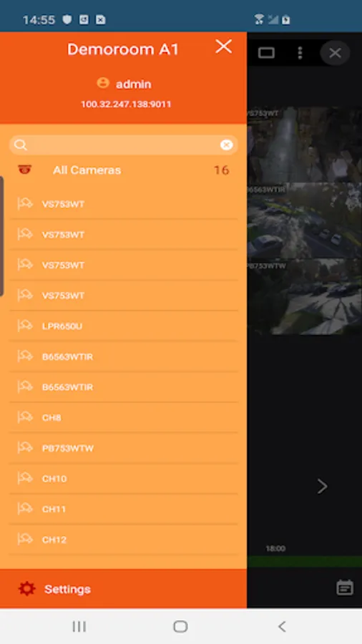Image resolution: width=362 pixels, height=644 pixels.
Task: Tap the Android home button
Action: click(x=180, y=626)
